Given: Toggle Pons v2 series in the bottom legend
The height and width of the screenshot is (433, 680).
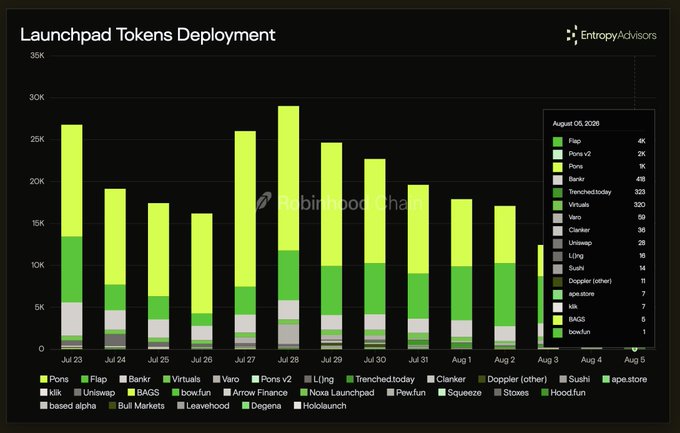Looking at the screenshot, I should [x=271, y=379].
